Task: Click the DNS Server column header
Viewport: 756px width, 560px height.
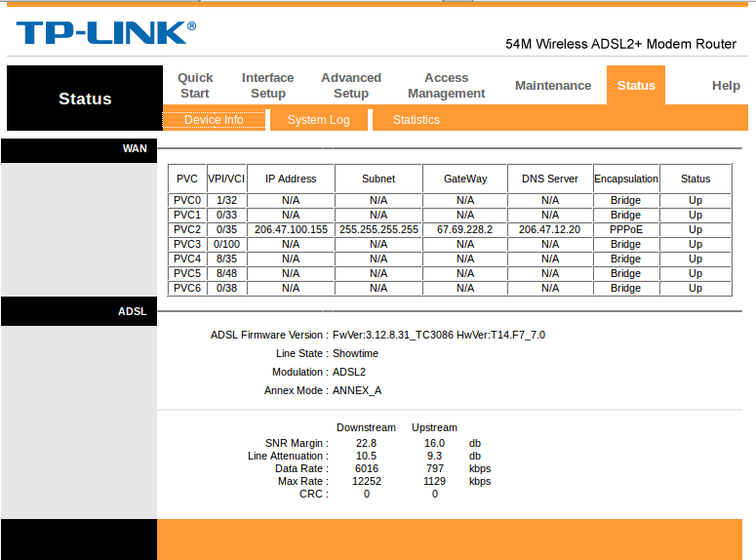Action: tap(549, 179)
